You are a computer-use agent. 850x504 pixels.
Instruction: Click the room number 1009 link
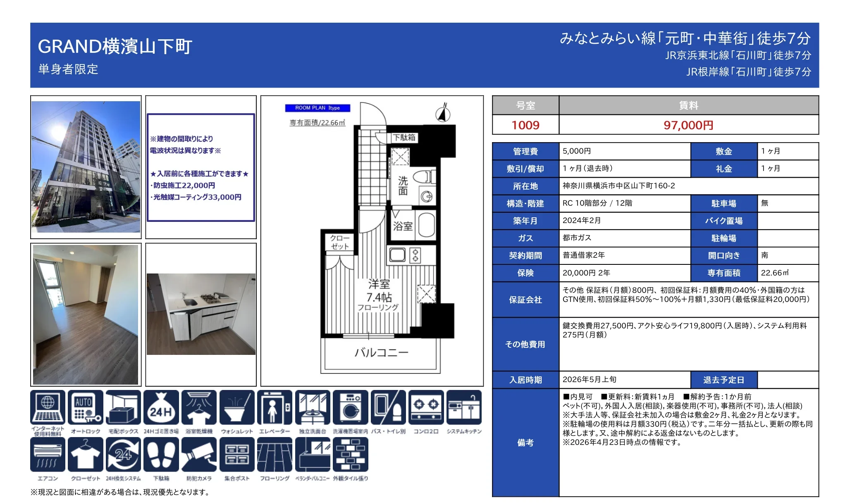tap(525, 125)
